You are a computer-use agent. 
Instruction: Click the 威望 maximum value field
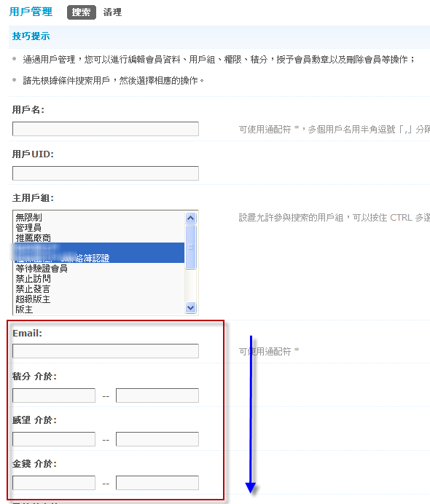click(157, 439)
